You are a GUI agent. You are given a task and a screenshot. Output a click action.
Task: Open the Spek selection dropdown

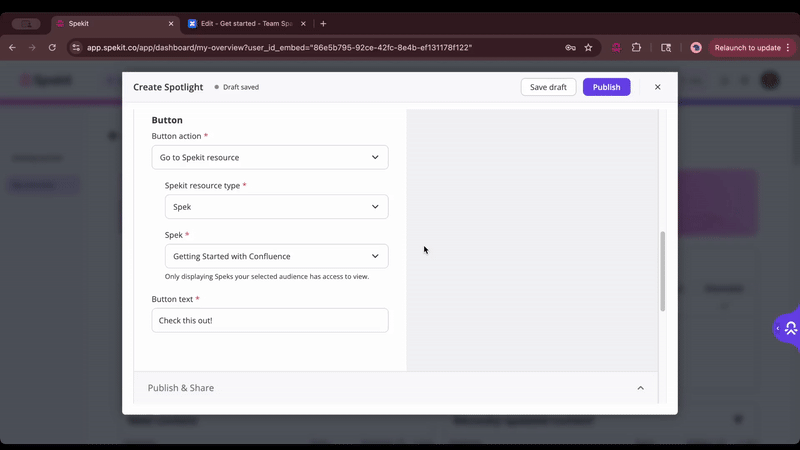tap(276, 256)
